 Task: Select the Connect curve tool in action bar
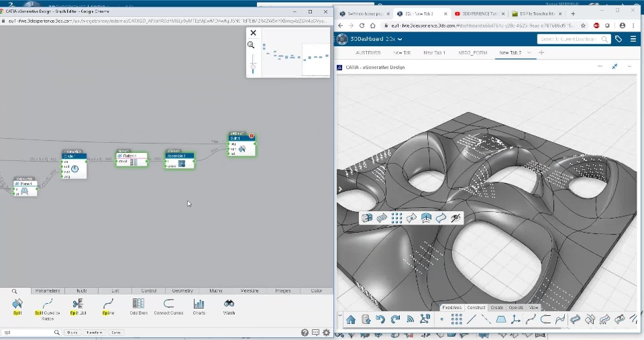pos(545,319)
